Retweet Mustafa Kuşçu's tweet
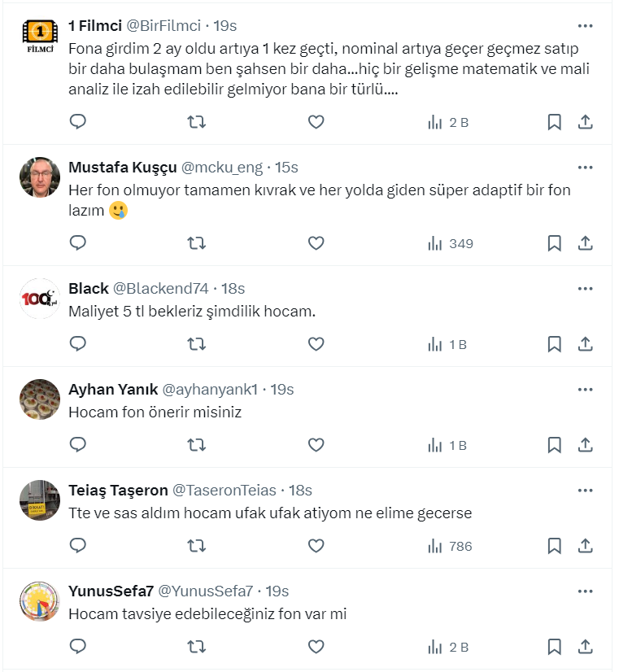Screen dimensions: 619x672 pyautogui.click(x=197, y=243)
